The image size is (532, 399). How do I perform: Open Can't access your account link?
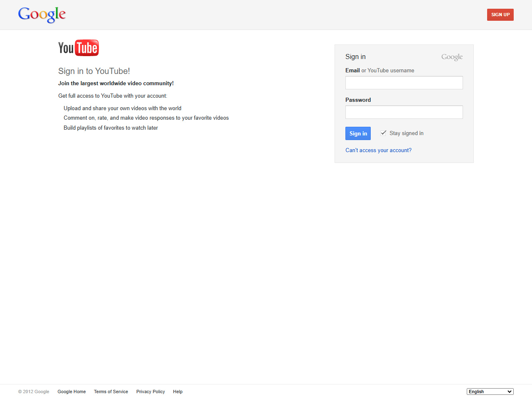[378, 150]
